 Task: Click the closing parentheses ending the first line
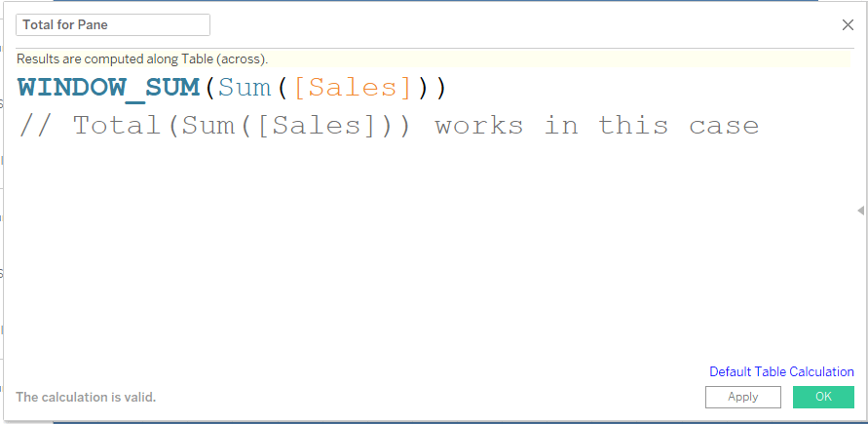pyautogui.click(x=433, y=88)
